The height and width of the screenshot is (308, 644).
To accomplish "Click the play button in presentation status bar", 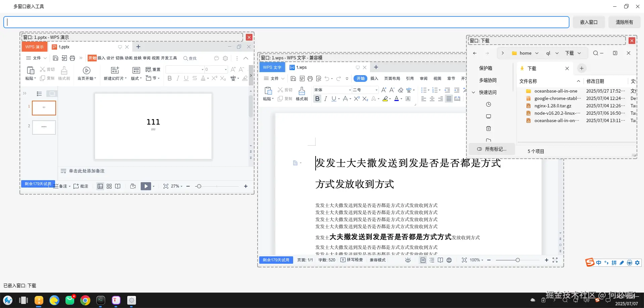I will 146,186.
